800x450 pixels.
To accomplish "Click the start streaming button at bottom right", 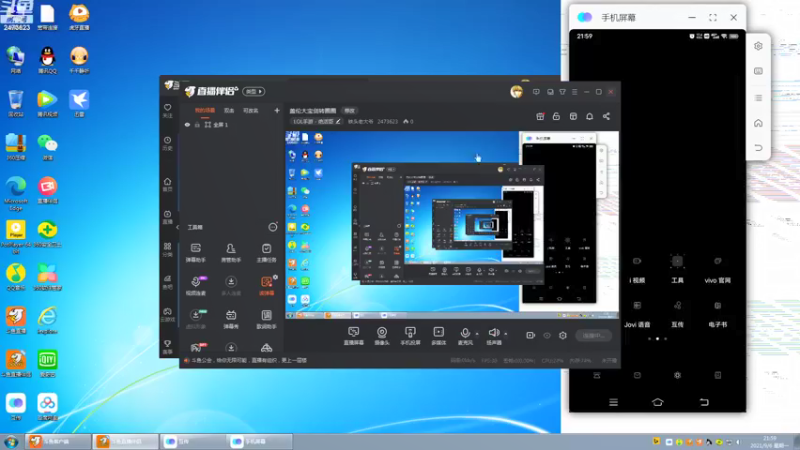I will pyautogui.click(x=593, y=335).
